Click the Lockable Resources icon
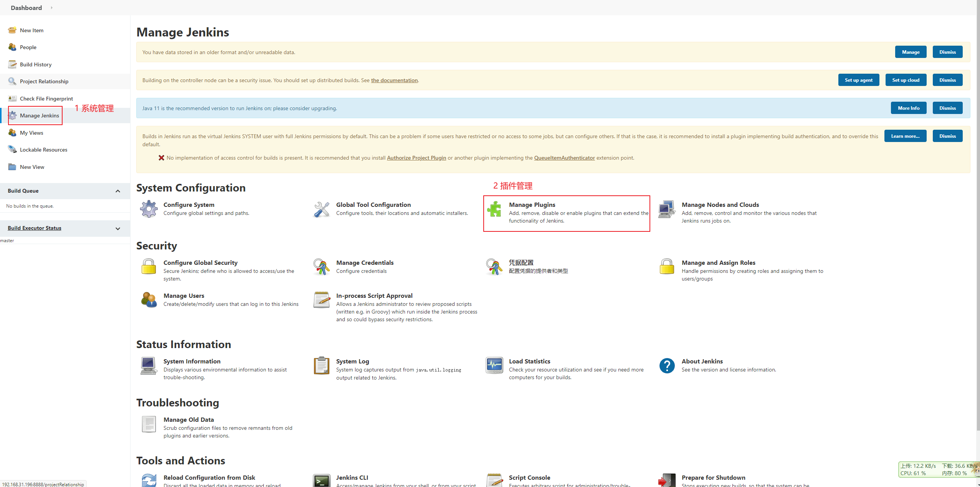Screen dimensions: 980x487 pyautogui.click(x=12, y=150)
